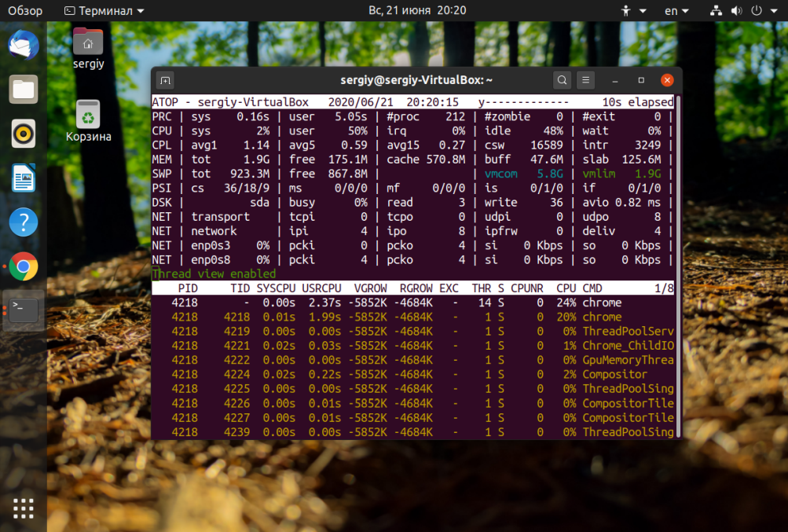Open the Help icon in dock
788x532 pixels.
(24, 222)
